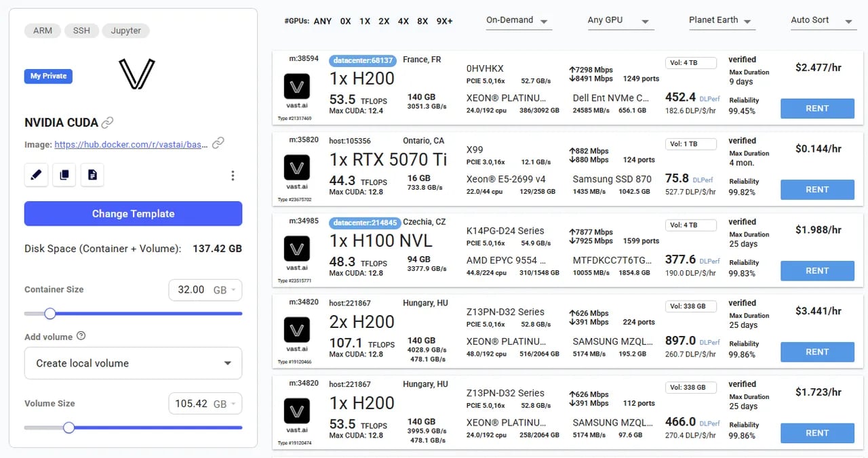Filter offers to 9X+ GPUs
Screen dimensions: 868x458
point(445,21)
